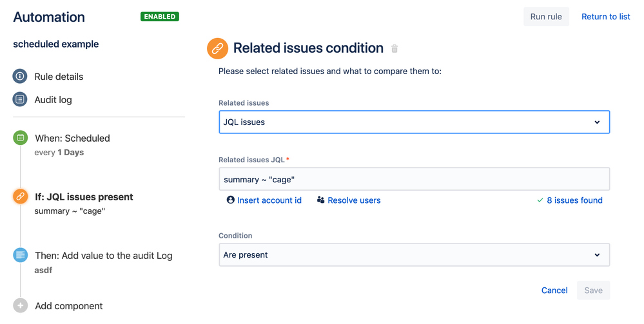The image size is (644, 324).
Task: Expand the Condition dropdown showing Are present
Action: click(x=414, y=255)
